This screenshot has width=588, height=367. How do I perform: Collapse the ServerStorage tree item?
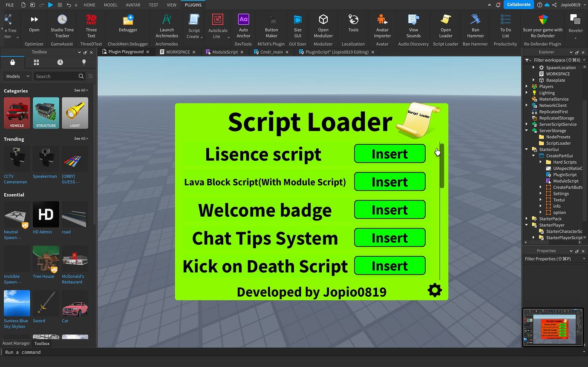pos(527,130)
